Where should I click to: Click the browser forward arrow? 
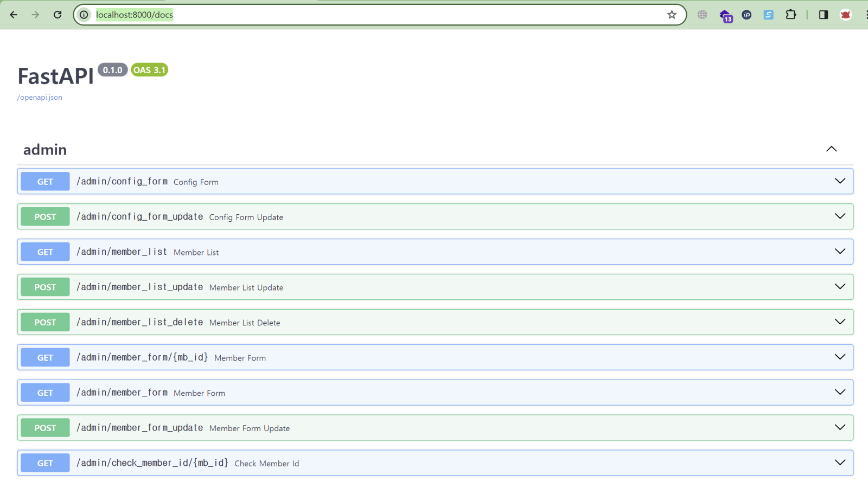tap(35, 15)
